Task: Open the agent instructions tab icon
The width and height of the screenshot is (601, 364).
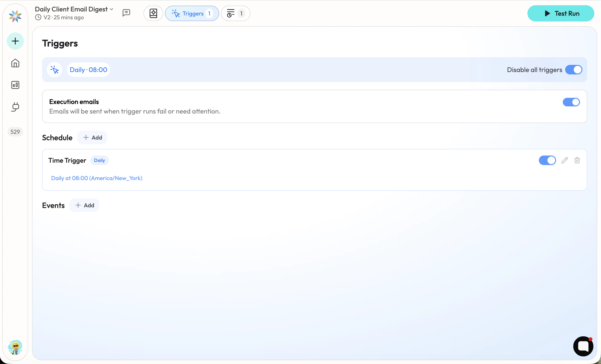Action: coord(153,13)
